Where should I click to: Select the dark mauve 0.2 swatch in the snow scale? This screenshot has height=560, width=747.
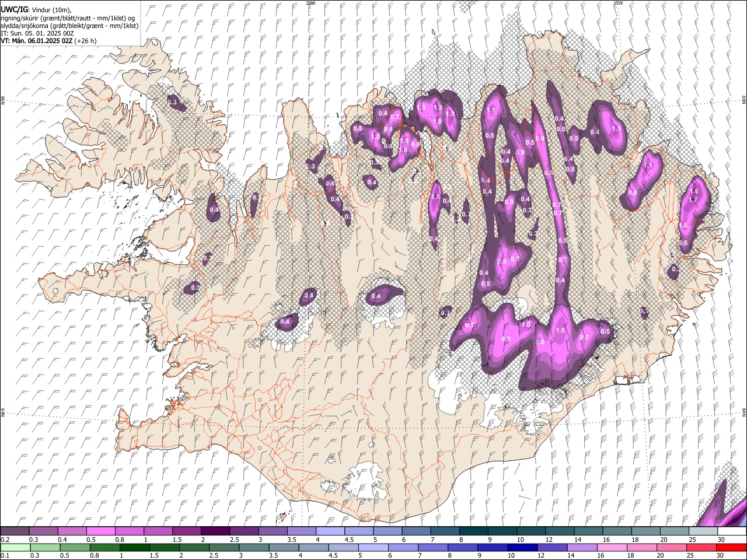[x=15, y=531]
